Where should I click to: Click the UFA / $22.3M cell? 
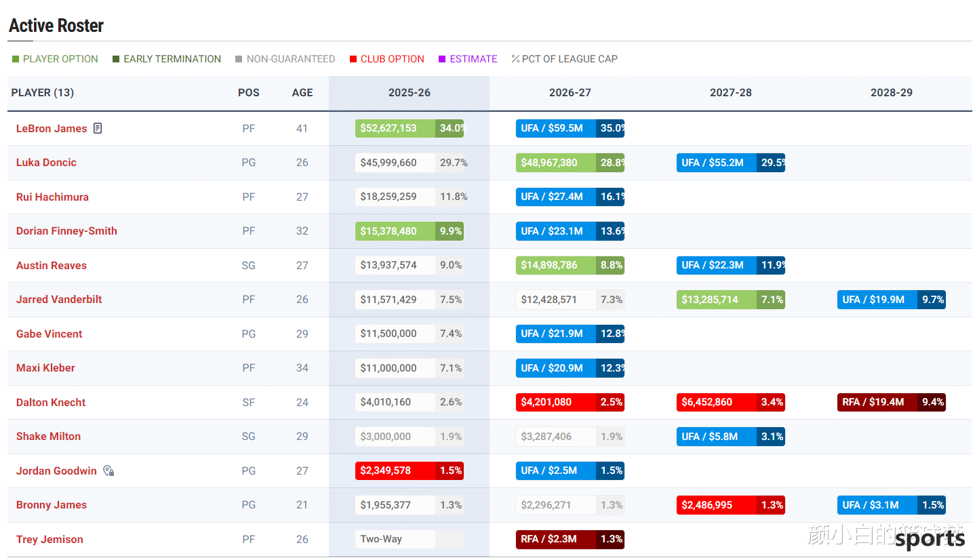click(731, 265)
